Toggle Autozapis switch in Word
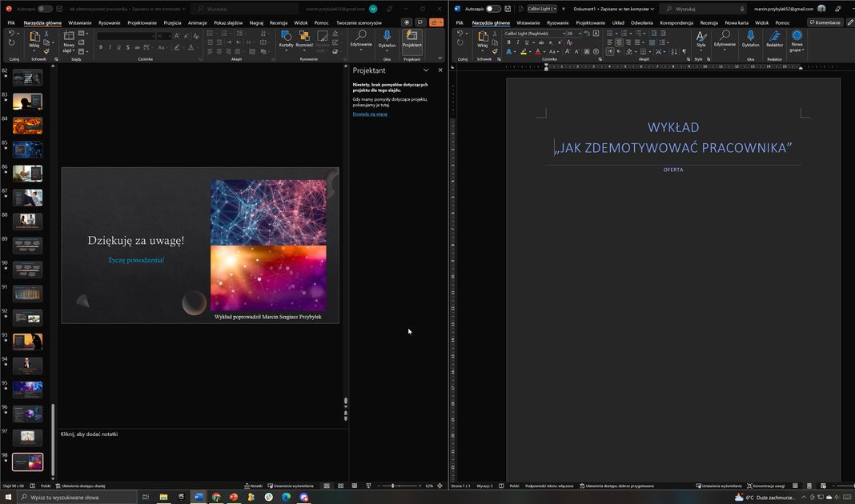855x504 pixels. [493, 9]
